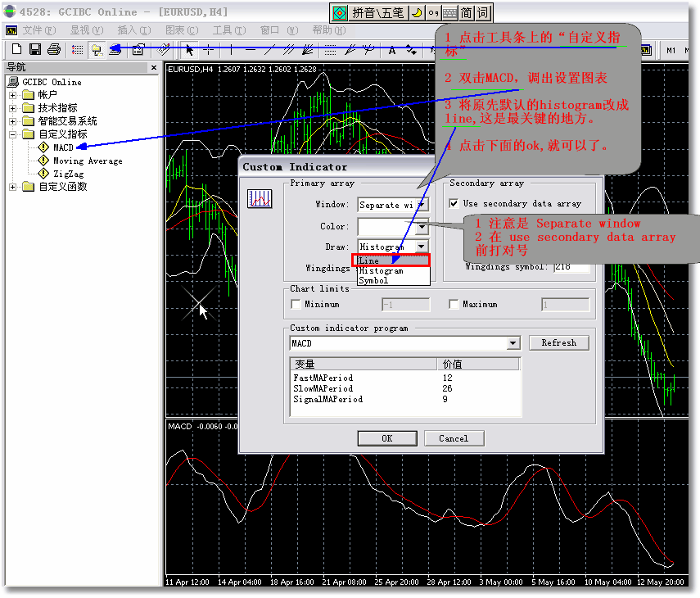Screen dimensions: 700x598
Task: Enable the Maximum chart limit checkbox
Action: tap(454, 305)
